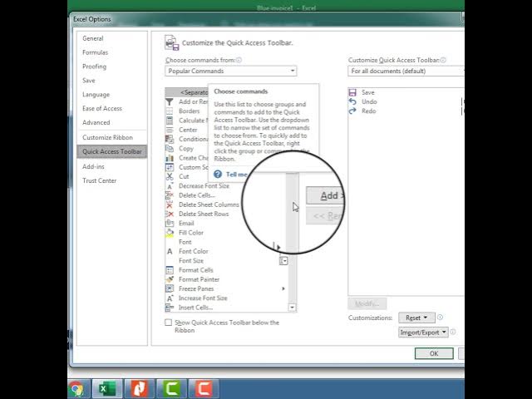Open the Choose commands from dropdown
The image size is (532, 399).
pyautogui.click(x=231, y=71)
